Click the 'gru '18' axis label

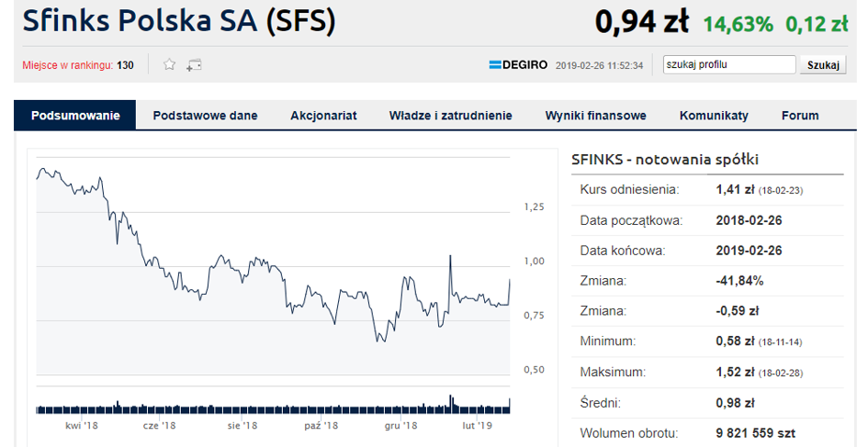pyautogui.click(x=400, y=425)
